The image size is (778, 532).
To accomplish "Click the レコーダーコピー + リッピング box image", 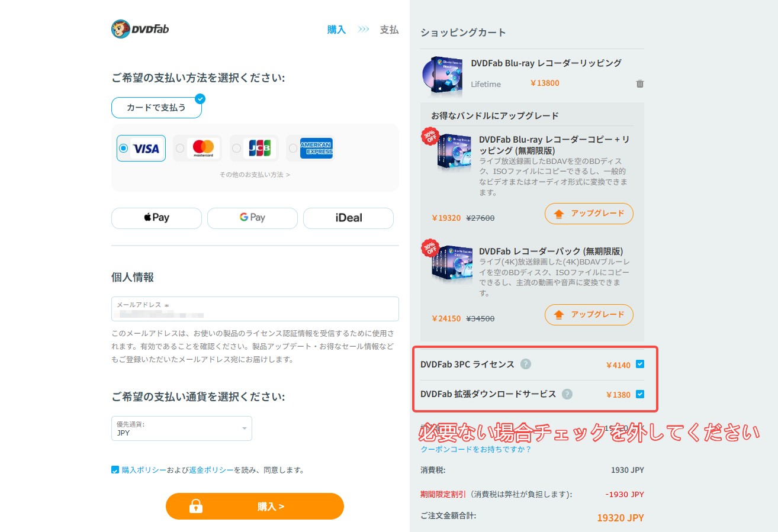I will (x=454, y=153).
